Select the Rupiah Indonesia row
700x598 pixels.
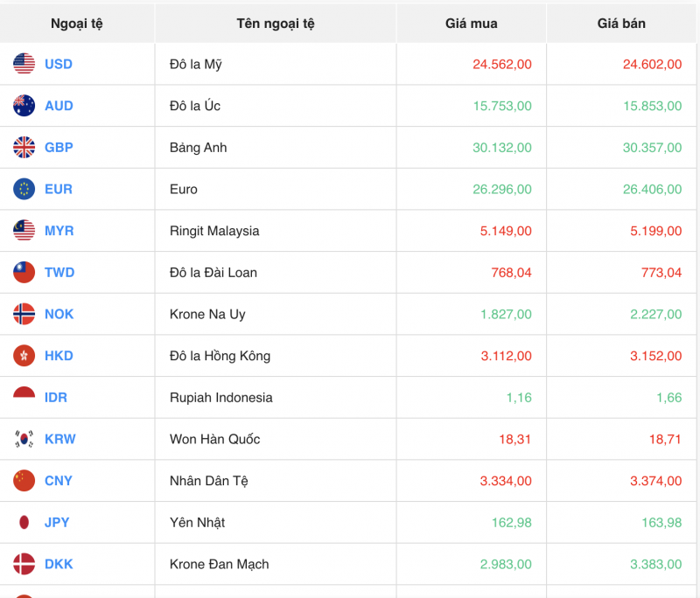(x=210, y=397)
